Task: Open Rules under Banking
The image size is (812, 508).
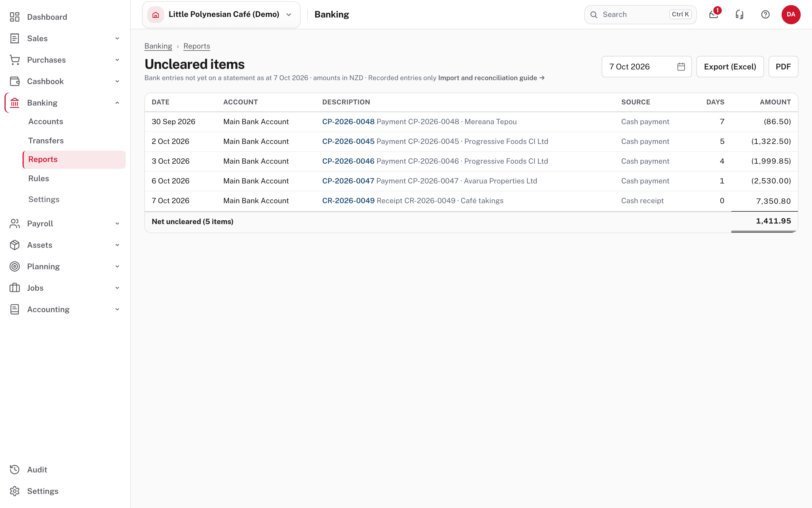Action: click(x=39, y=178)
